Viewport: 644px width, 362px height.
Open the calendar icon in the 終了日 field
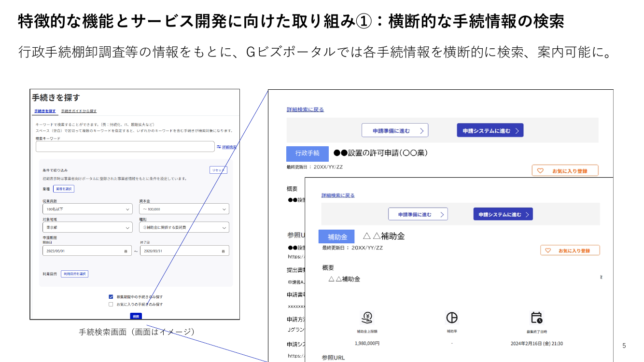click(x=223, y=251)
